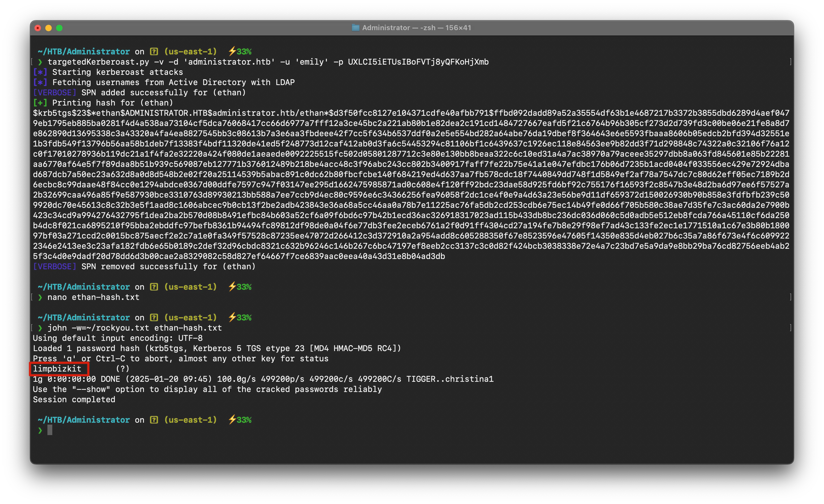Viewport: 824px width, 504px height.
Task: Click 'Press 'q' or Ctrl-C to abort' line
Action: pos(181,359)
